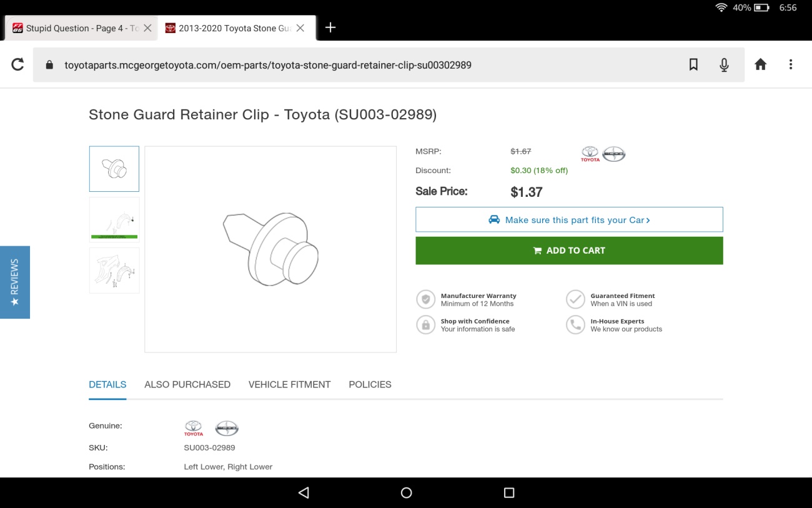Click 'Make sure this part fits your Car'
Viewport: 812px width, 508px height.
pos(569,220)
